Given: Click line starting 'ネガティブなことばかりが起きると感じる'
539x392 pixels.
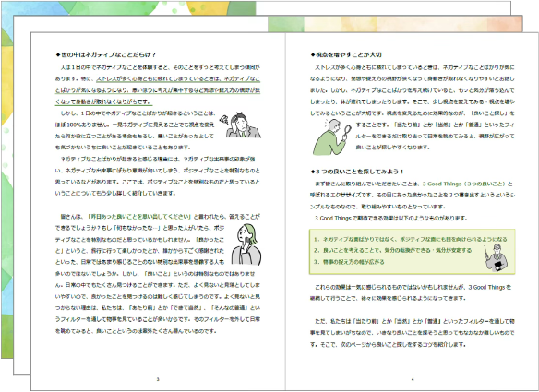Looking at the screenshot, I should (158, 159).
